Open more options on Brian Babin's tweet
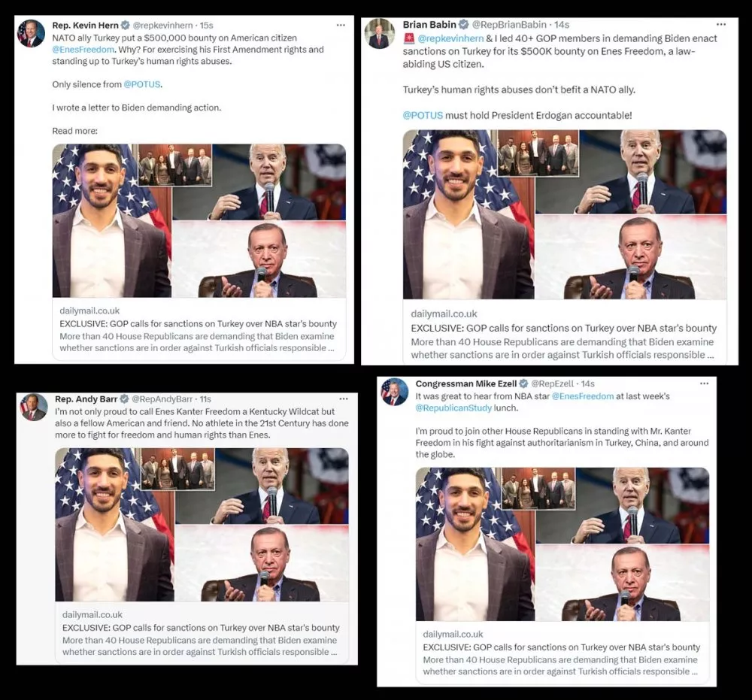 [721, 24]
